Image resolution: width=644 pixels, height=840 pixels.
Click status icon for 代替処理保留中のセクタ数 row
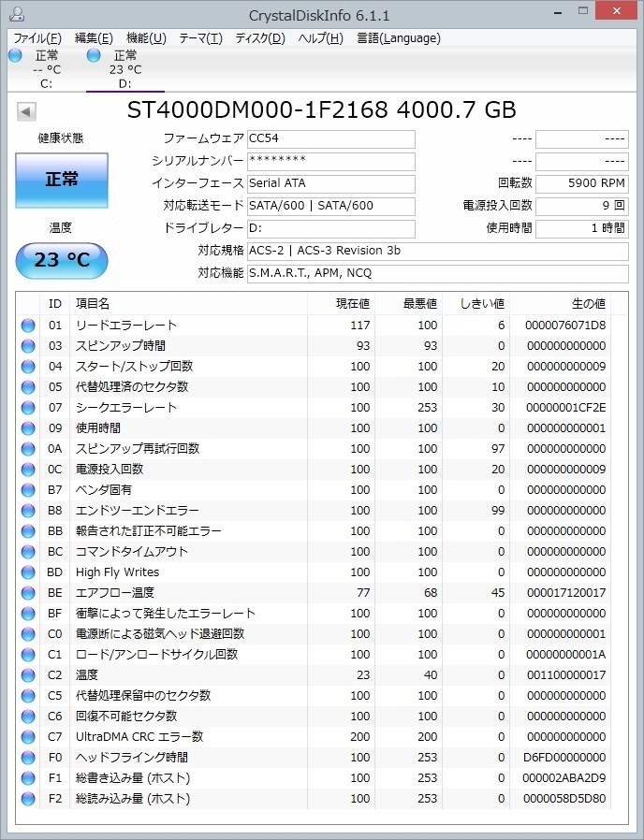click(28, 696)
